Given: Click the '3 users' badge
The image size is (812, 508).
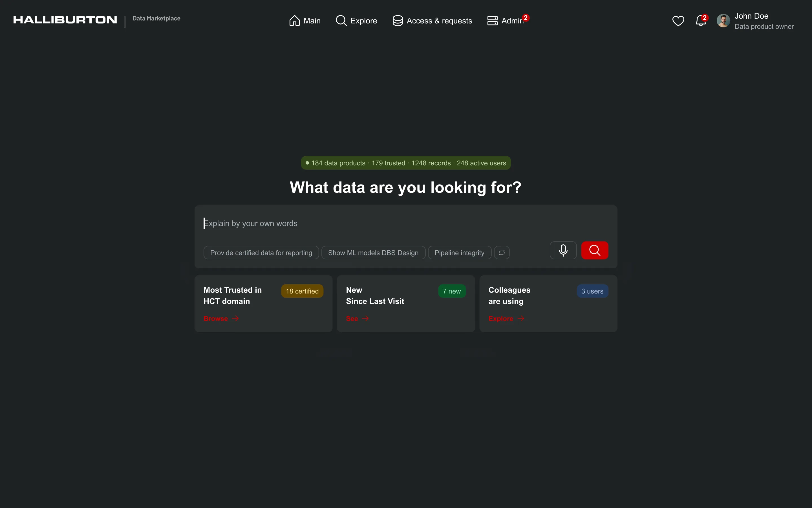Looking at the screenshot, I should pyautogui.click(x=592, y=291).
